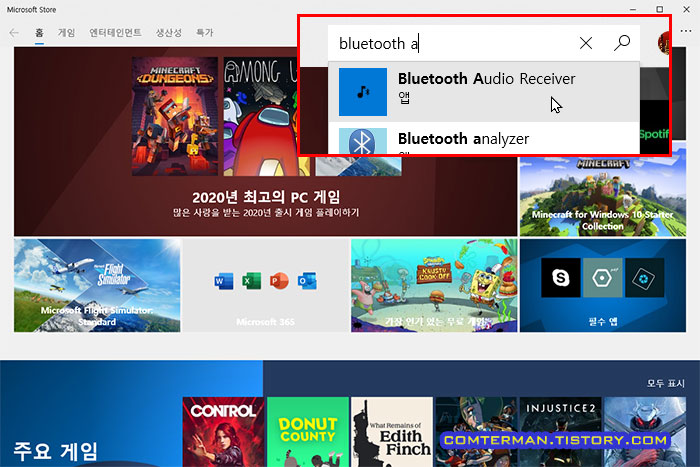Select the Bluetooth analyzer app icon
The height and width of the screenshot is (467, 700).
click(x=362, y=141)
